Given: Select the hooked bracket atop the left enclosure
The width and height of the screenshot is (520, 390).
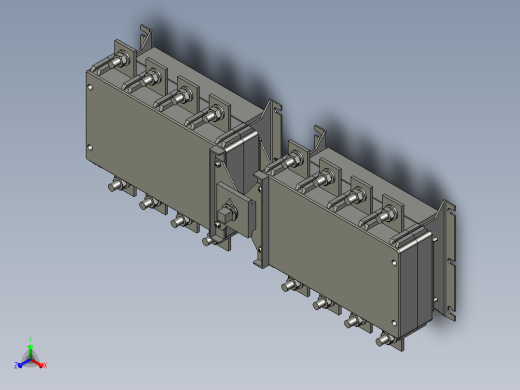Looking at the screenshot, I should tap(145, 38).
